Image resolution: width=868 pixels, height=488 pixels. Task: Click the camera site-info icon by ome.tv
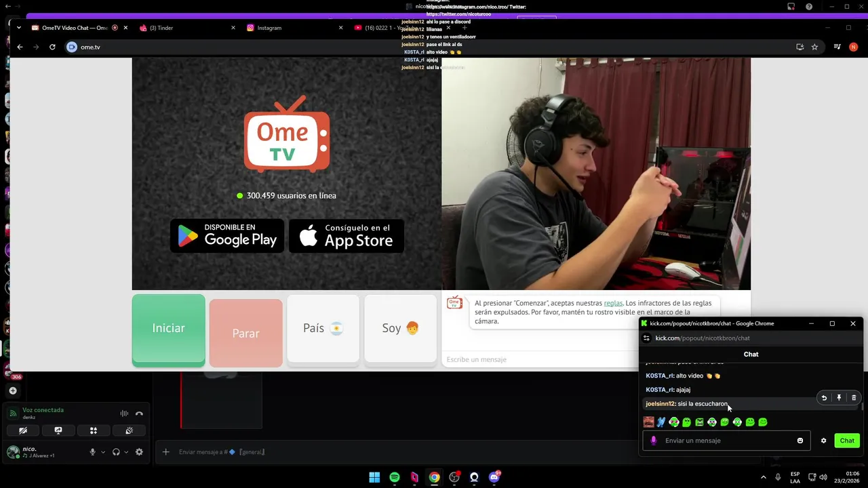(72, 47)
